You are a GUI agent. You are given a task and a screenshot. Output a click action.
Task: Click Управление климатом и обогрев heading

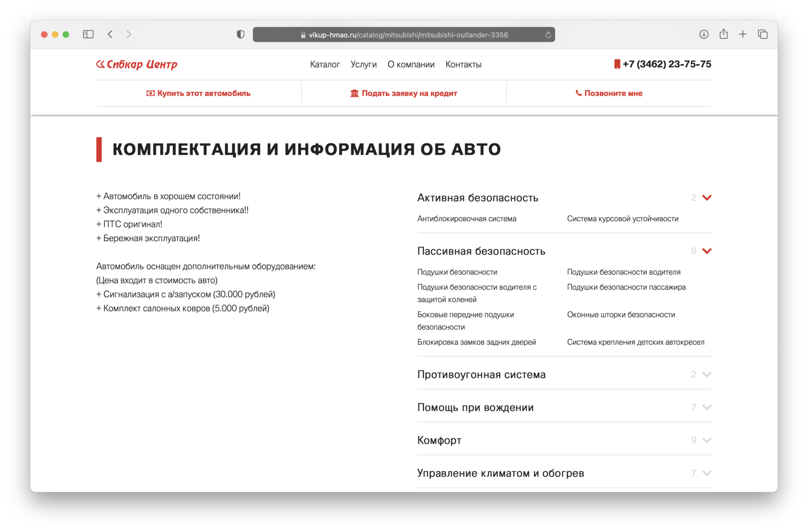click(x=501, y=473)
